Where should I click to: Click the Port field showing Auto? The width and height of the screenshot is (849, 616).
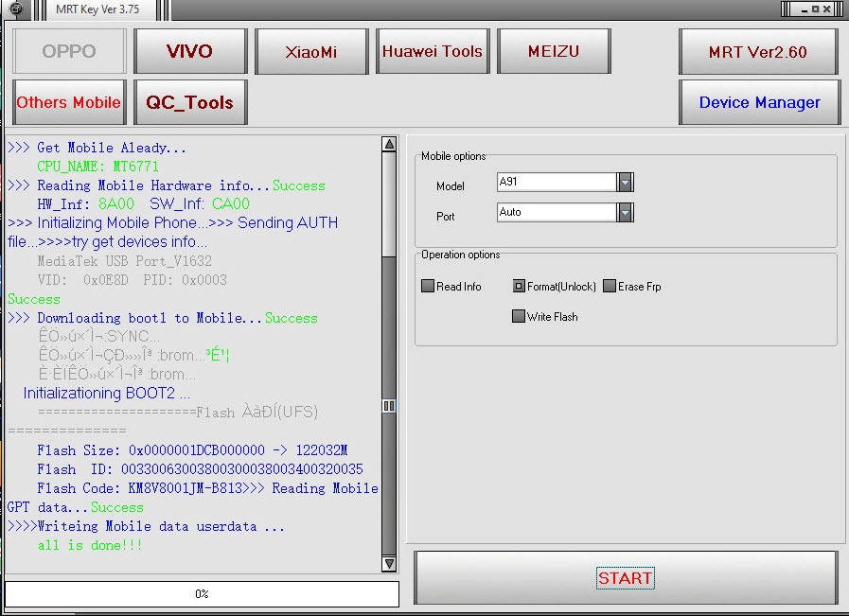(557, 212)
